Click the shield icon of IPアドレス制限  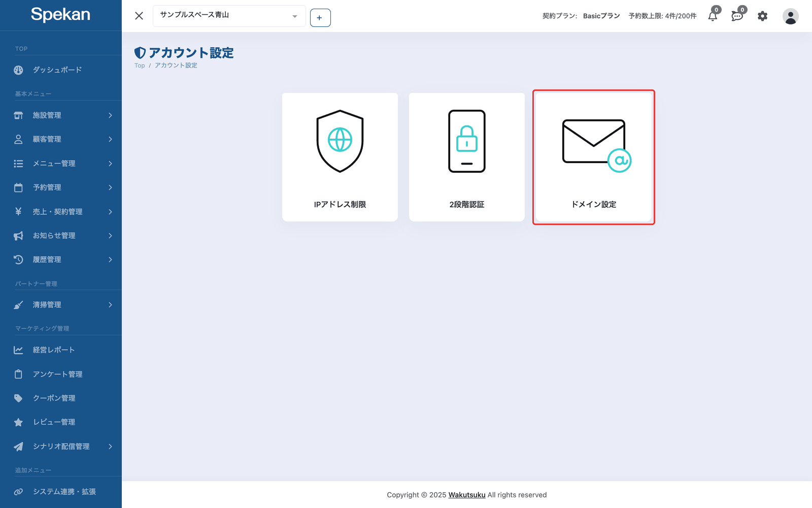(340, 141)
